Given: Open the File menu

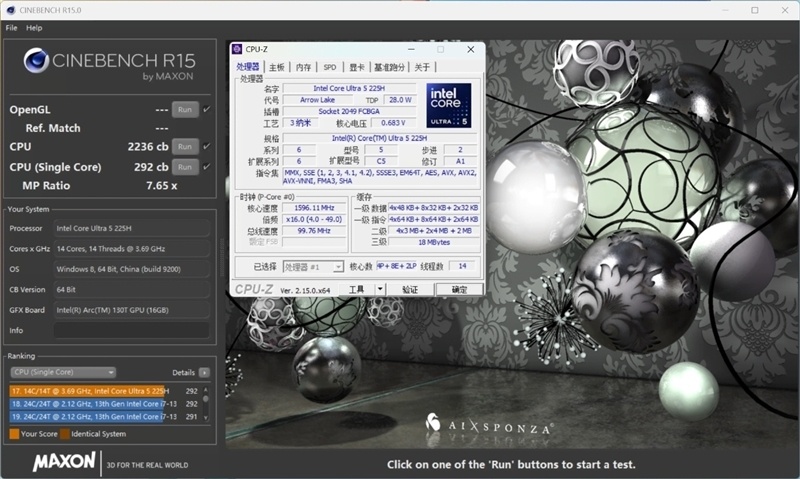Looking at the screenshot, I should click(x=11, y=28).
